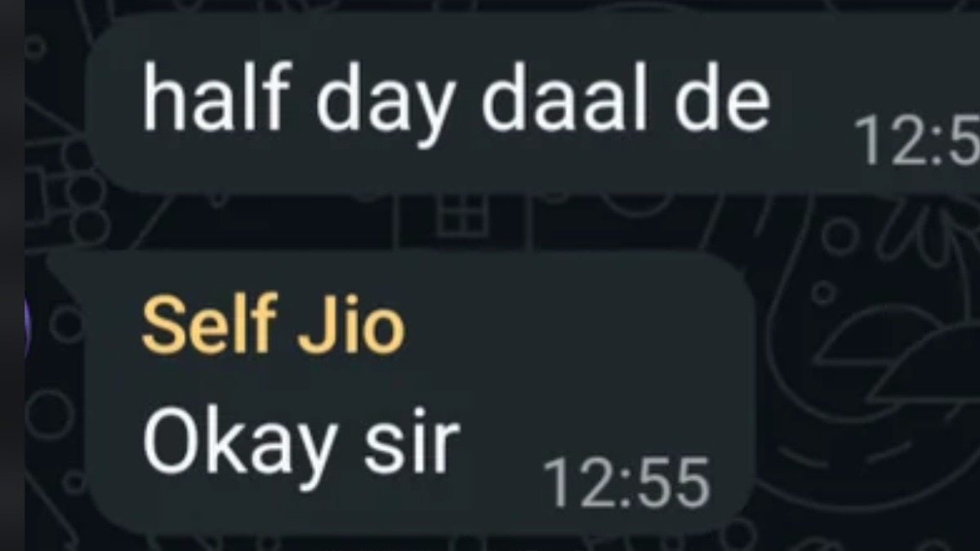Select the 'Okay sir' message text
Viewport: 980px width, 551px height.
(301, 447)
